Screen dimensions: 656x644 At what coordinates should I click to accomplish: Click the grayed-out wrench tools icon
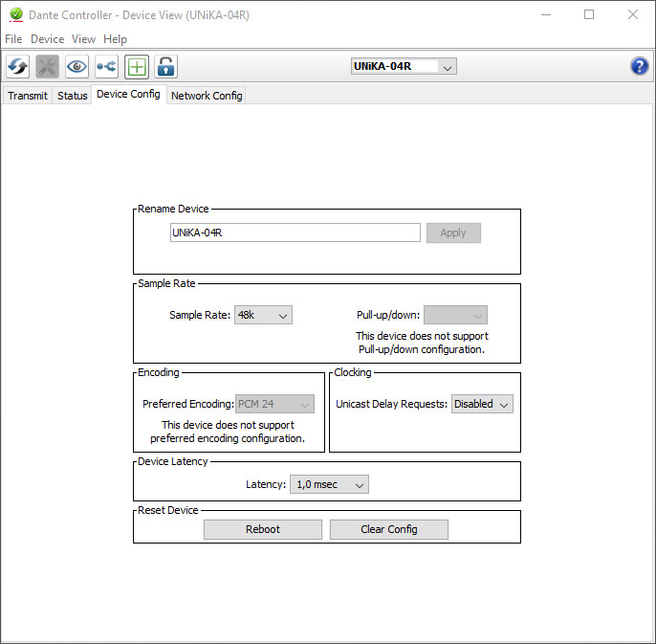(x=47, y=66)
